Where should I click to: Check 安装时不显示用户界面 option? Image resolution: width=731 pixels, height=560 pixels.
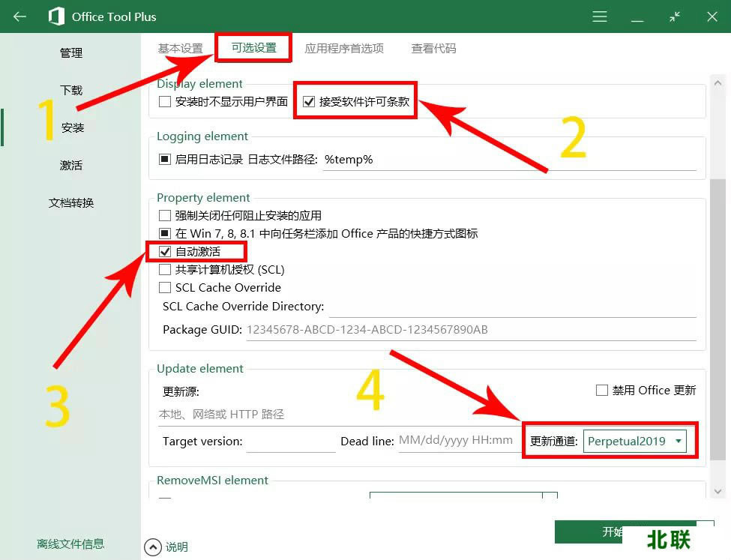165,101
